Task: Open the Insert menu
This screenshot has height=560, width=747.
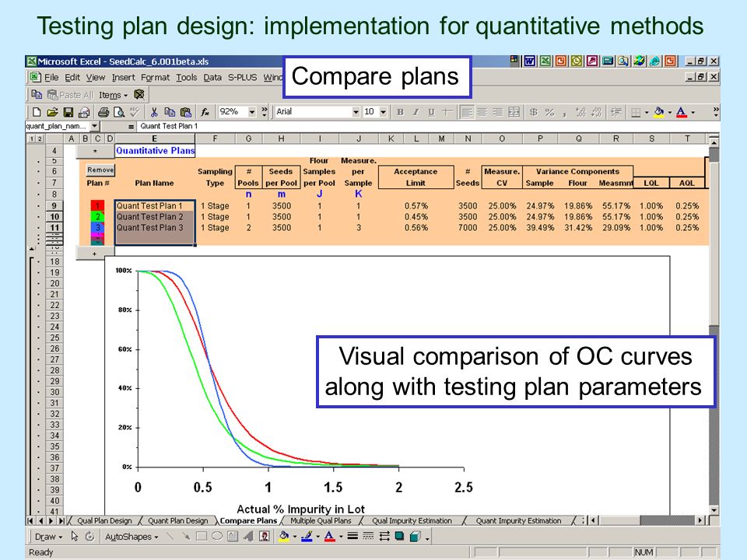Action: click(x=124, y=78)
